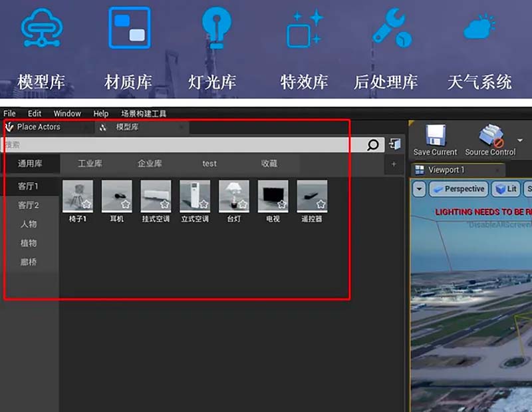Click the Save Current floppy disk icon
Image resolution: width=532 pixels, height=412 pixels.
pos(435,135)
